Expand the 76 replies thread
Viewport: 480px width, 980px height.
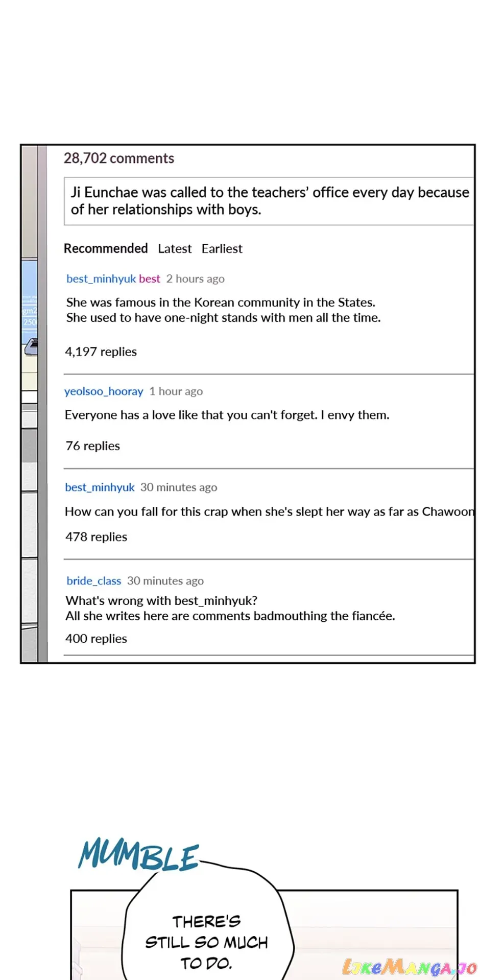pyautogui.click(x=93, y=446)
